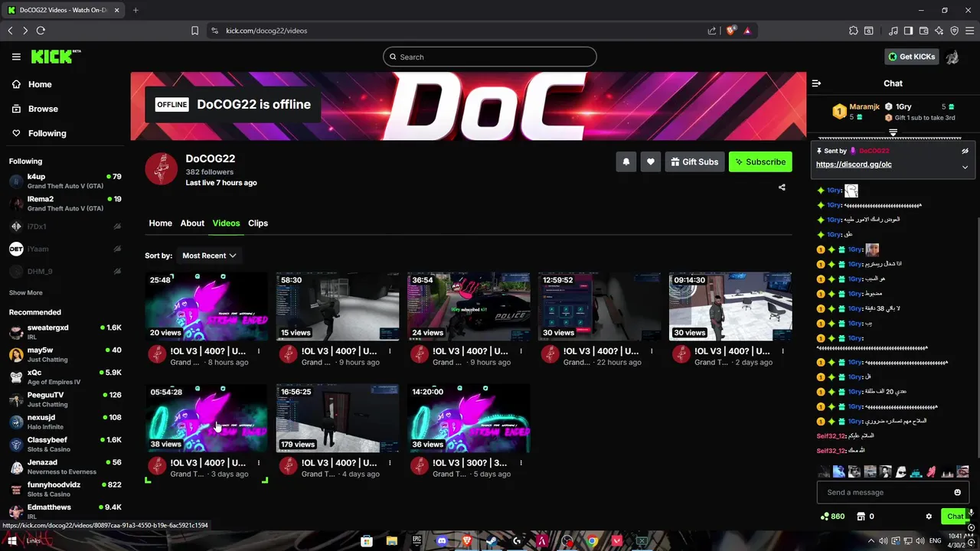
Task: Collapse the chat panel with arrow icon
Action: (816, 83)
